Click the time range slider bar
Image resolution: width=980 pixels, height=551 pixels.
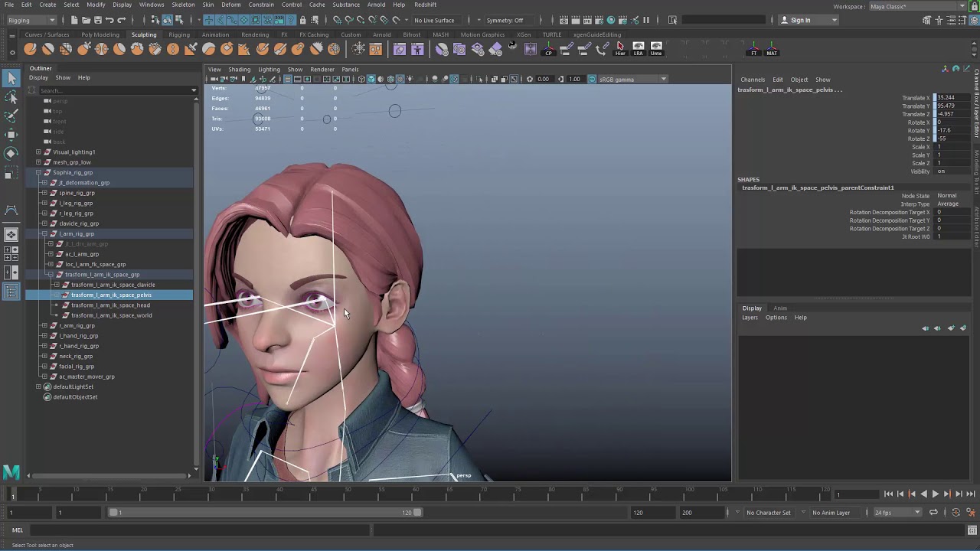tap(264, 513)
